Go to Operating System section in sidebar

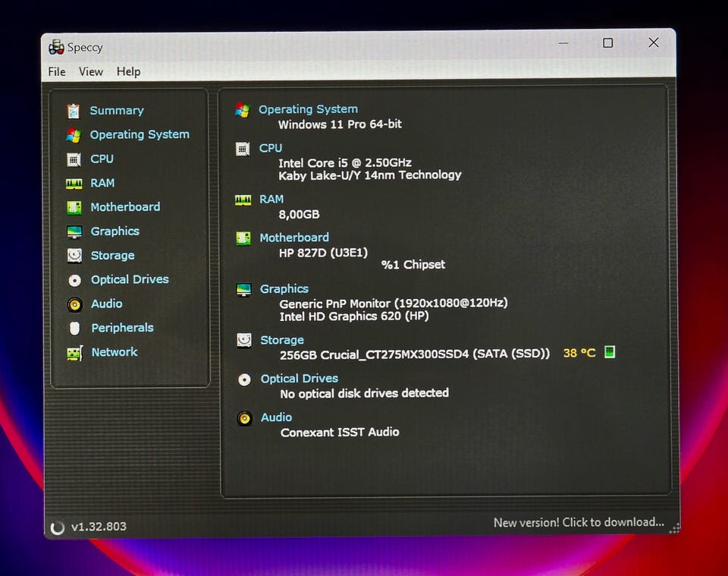coord(140,135)
